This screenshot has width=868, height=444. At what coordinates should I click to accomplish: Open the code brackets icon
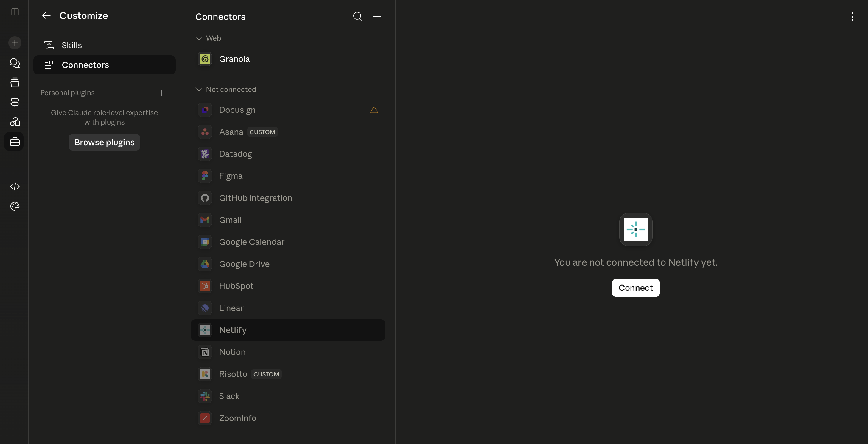tap(15, 187)
